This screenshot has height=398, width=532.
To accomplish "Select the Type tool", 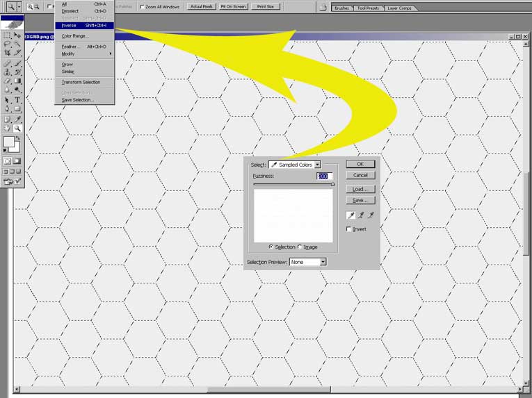I will (x=17, y=100).
